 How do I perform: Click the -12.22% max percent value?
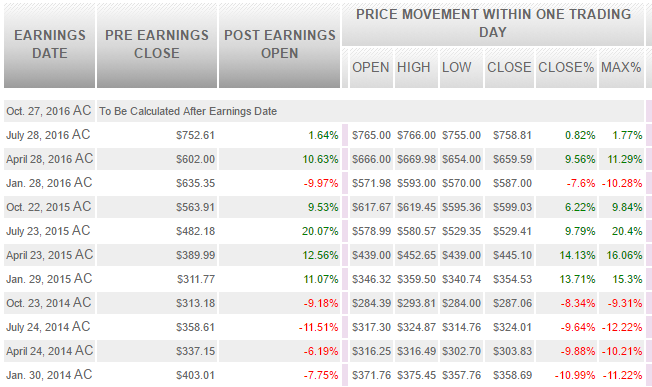(x=622, y=327)
